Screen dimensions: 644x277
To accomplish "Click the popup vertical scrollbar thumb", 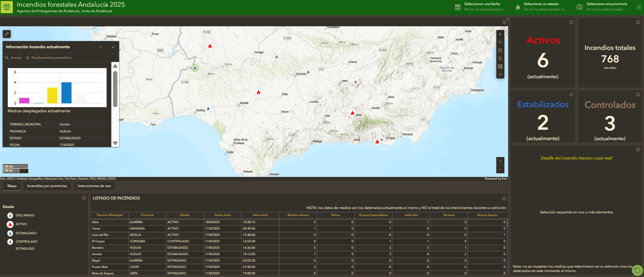I will tap(115, 89).
